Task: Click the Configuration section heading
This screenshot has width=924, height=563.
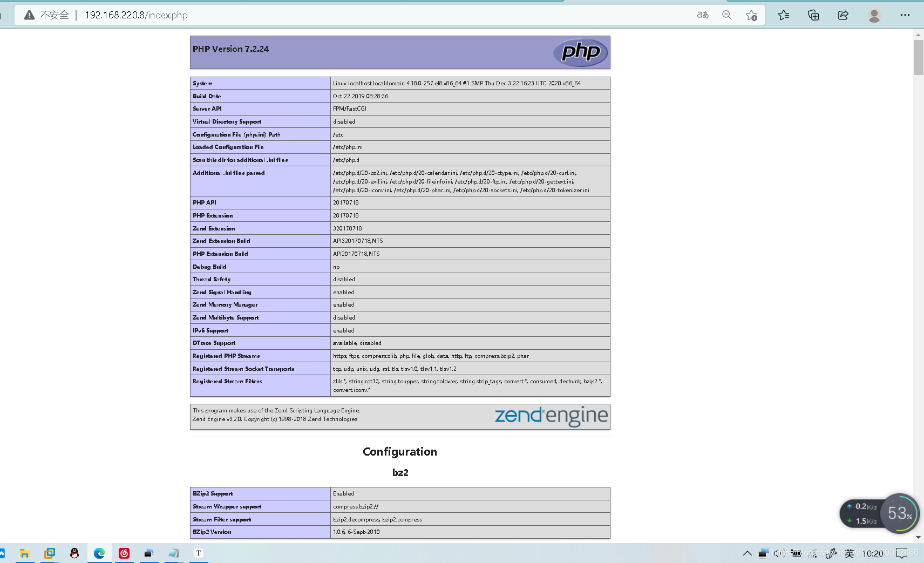Action: 400,452
